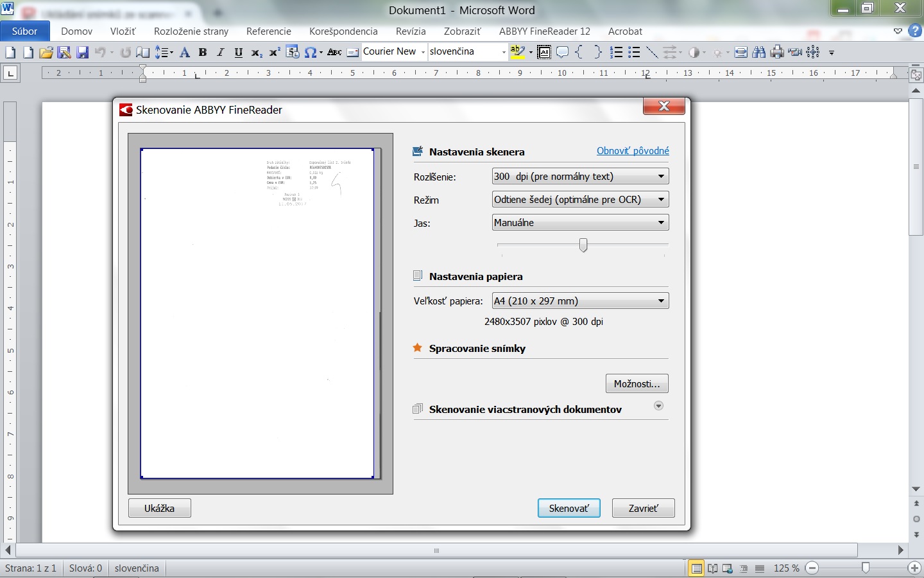924x578 pixels.
Task: Open the Rozlíšenie resolution dropdown
Action: [580, 177]
